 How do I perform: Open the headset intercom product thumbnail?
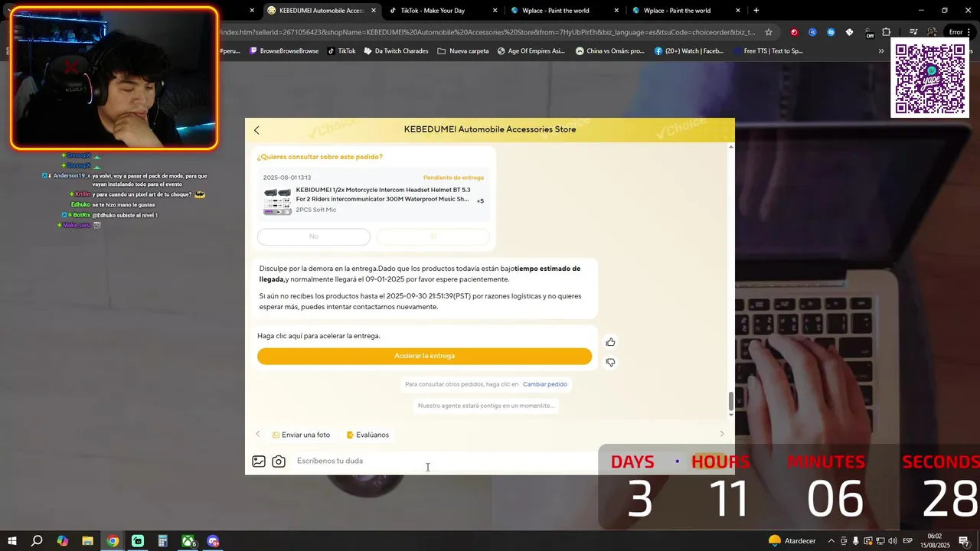tap(277, 201)
